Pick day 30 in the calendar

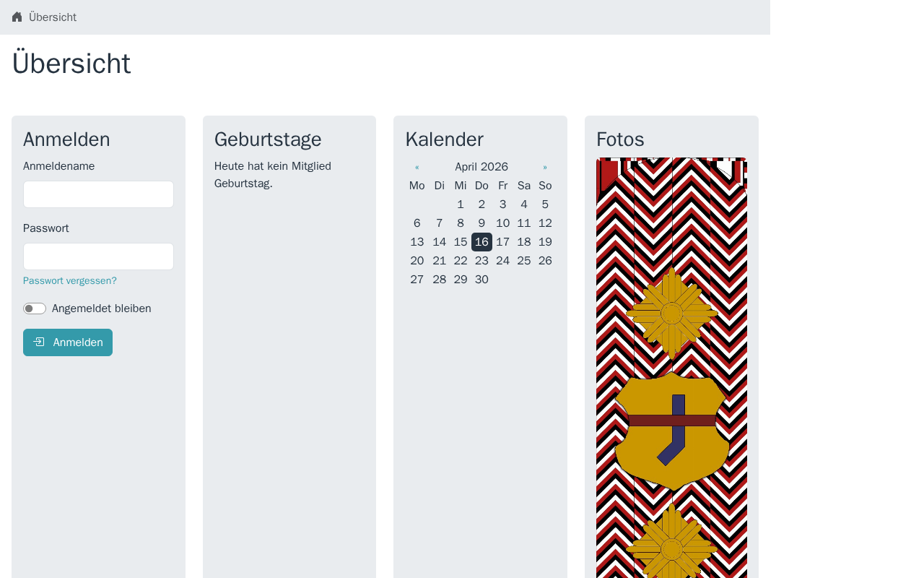point(481,280)
